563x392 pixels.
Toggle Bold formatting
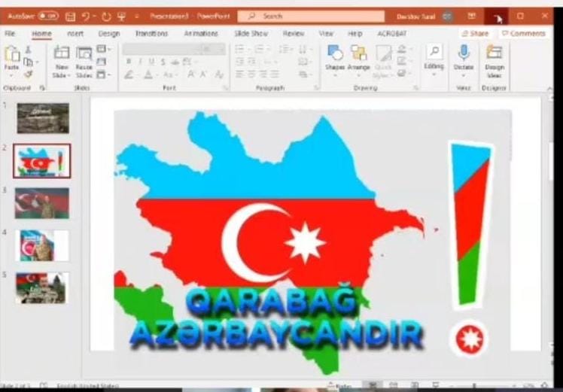tap(129, 62)
